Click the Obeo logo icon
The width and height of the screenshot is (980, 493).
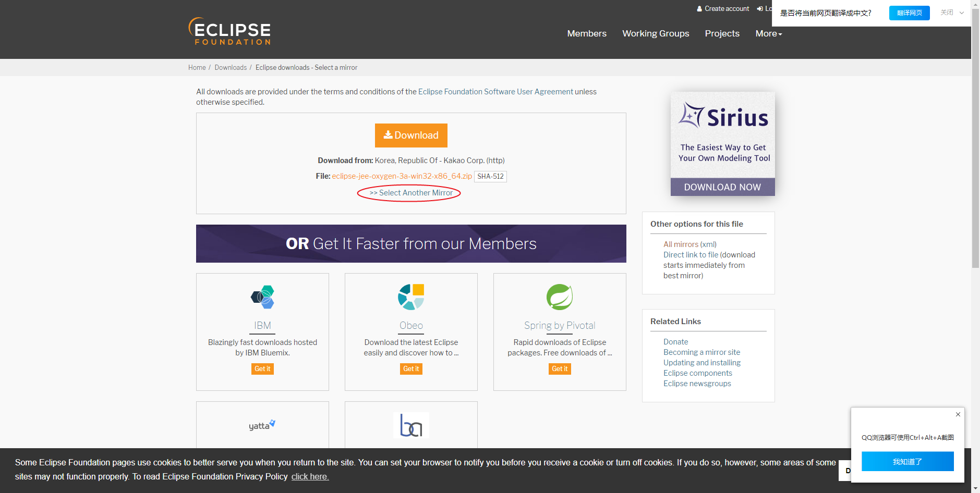(411, 297)
